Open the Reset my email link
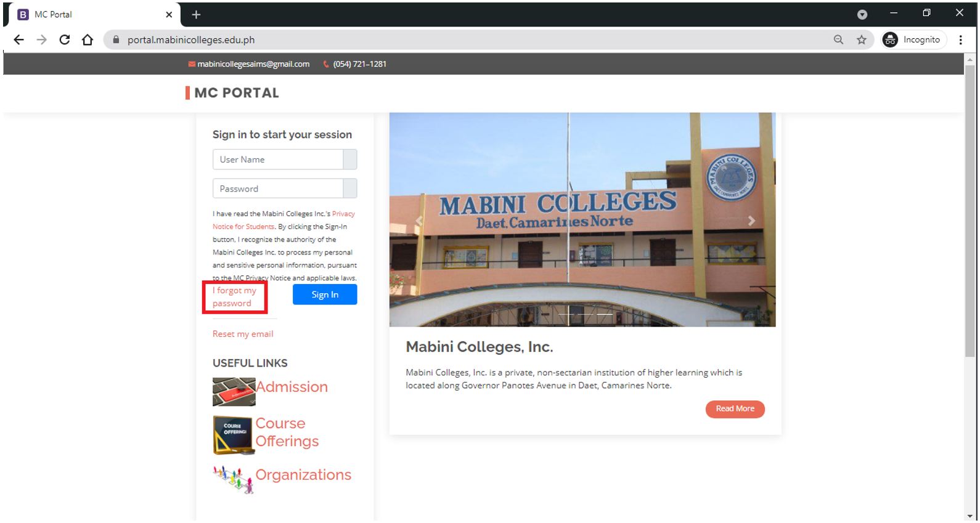 point(243,334)
